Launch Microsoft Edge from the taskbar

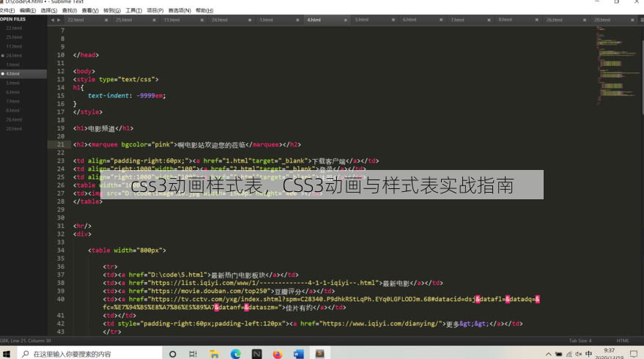pyautogui.click(x=236, y=354)
